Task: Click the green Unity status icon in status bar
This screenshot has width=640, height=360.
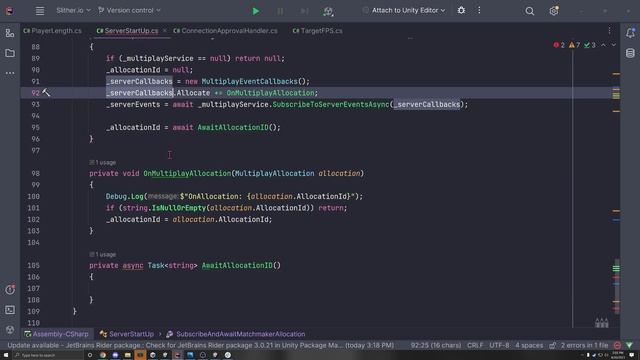Action: [x=630, y=345]
